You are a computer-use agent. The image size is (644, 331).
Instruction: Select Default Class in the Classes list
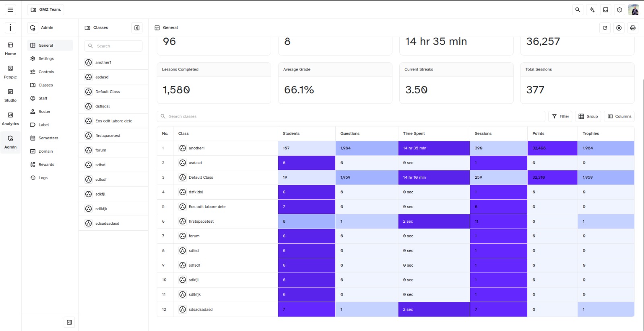pos(114,92)
